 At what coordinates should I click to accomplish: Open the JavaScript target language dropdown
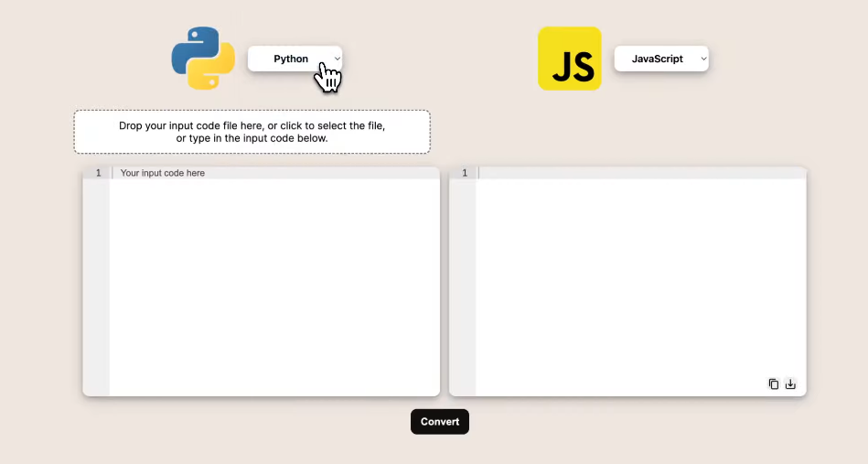pos(661,59)
